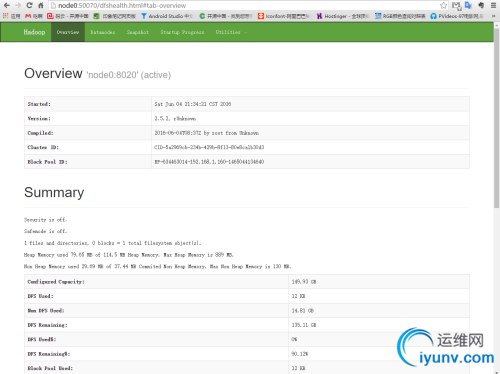Click the 'Safemode is off.' line

[x=45, y=231]
